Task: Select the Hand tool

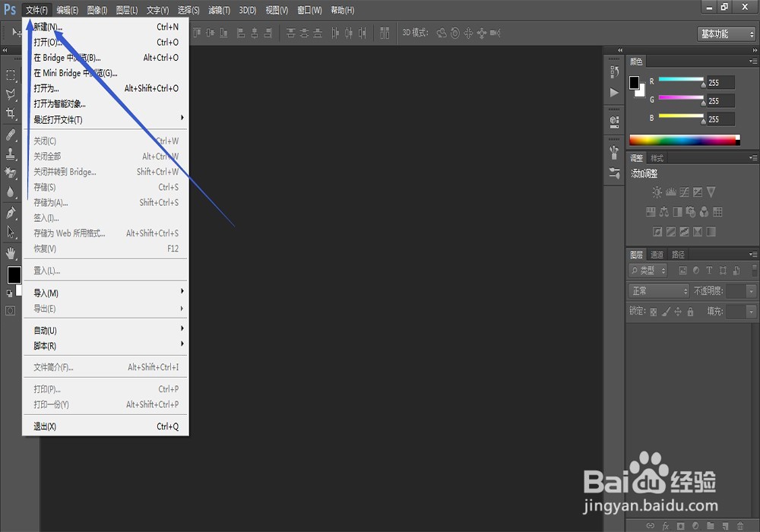Action: point(10,253)
